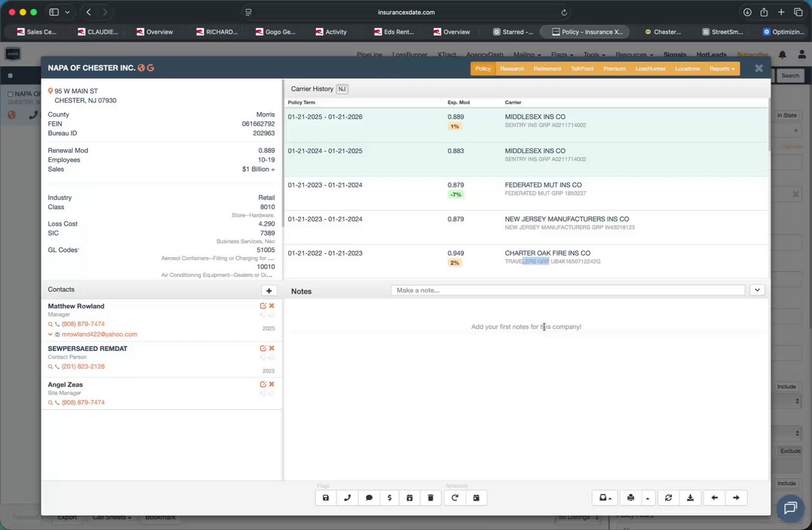
Task: Click the dollar sign flag icon
Action: [390, 498]
